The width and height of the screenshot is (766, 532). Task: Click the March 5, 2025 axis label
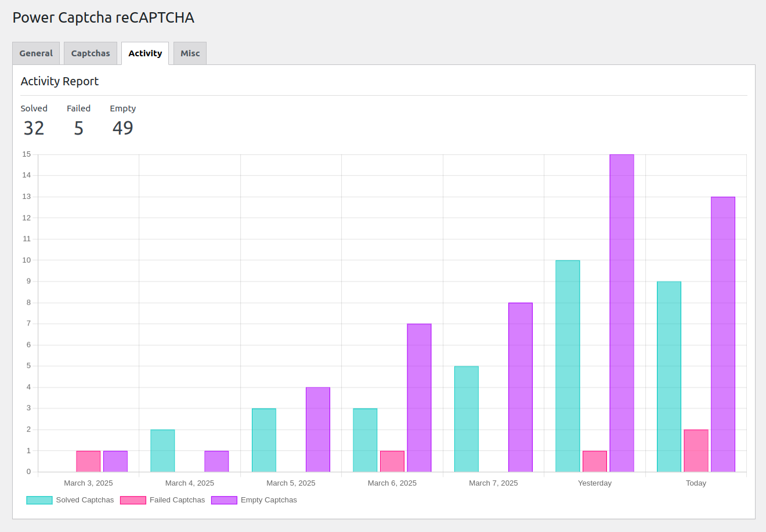[x=291, y=483]
